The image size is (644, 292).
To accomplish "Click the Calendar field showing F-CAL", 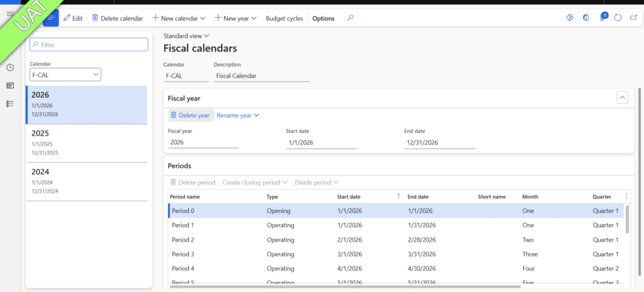I will tap(186, 76).
